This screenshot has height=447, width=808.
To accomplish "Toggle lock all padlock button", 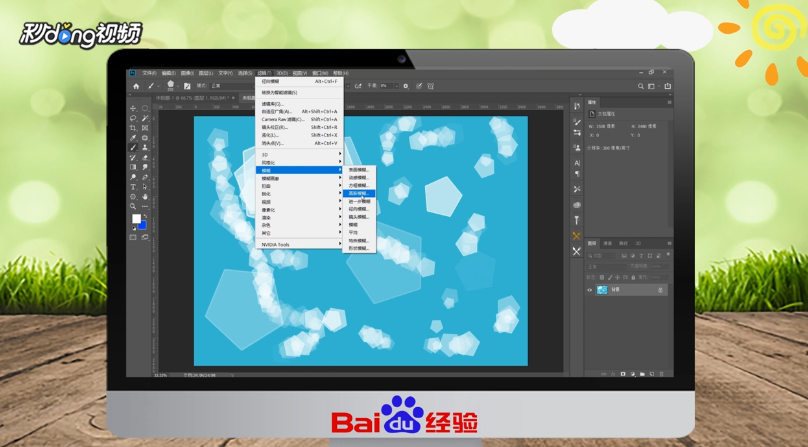I will pos(633,277).
